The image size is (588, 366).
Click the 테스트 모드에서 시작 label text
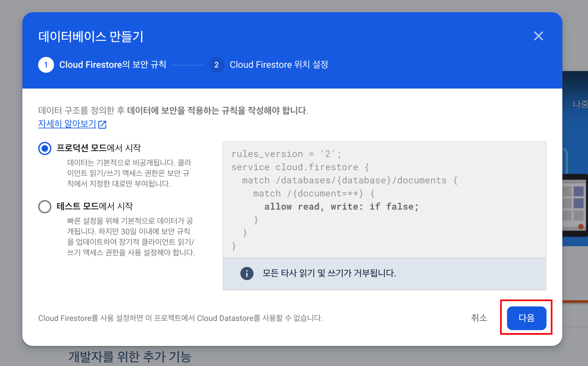pyautogui.click(x=95, y=206)
